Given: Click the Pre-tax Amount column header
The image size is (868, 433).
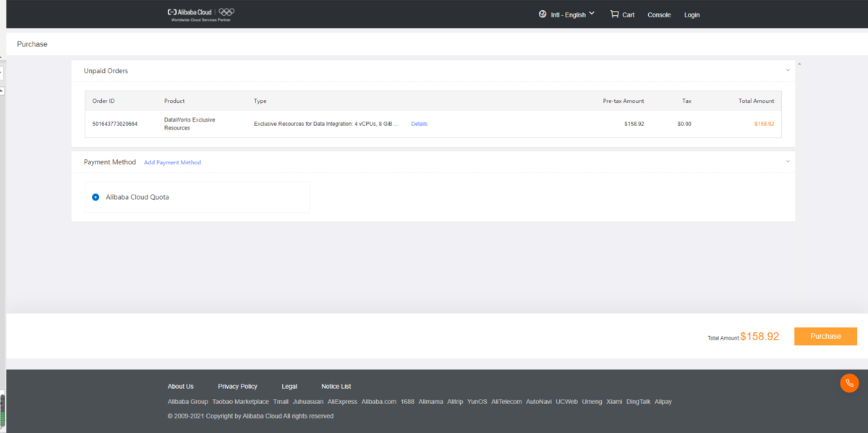Looking at the screenshot, I should (x=624, y=101).
